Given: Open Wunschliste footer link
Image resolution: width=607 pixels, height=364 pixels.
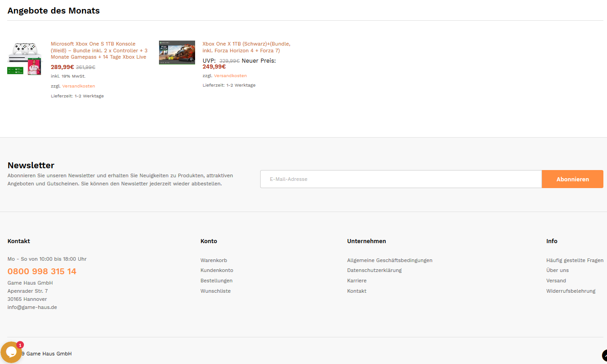Looking at the screenshot, I should 215,291.
